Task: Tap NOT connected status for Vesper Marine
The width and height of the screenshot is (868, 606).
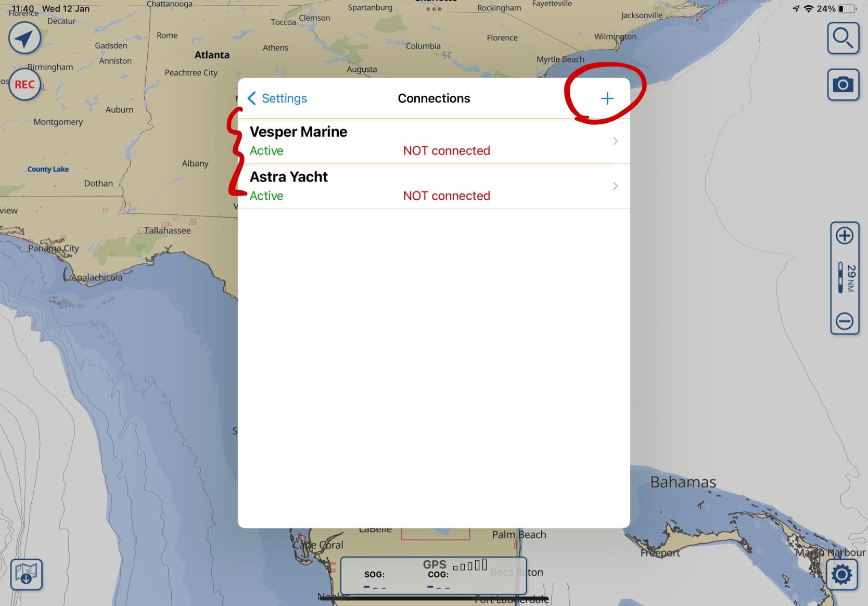Action: (x=446, y=150)
